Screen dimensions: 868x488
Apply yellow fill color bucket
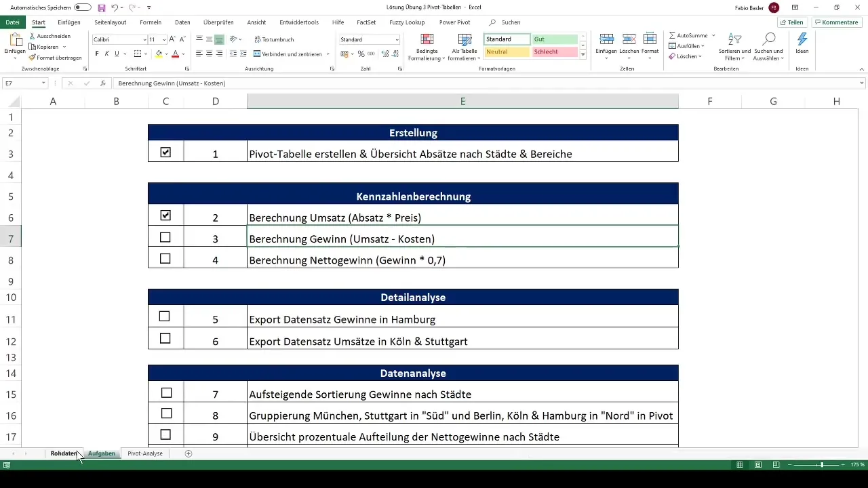click(159, 54)
